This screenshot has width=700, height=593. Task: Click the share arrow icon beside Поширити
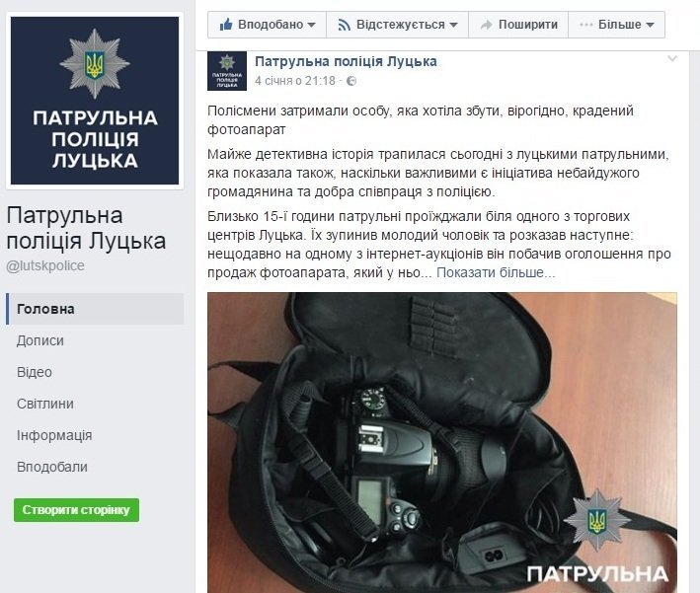[x=487, y=25]
